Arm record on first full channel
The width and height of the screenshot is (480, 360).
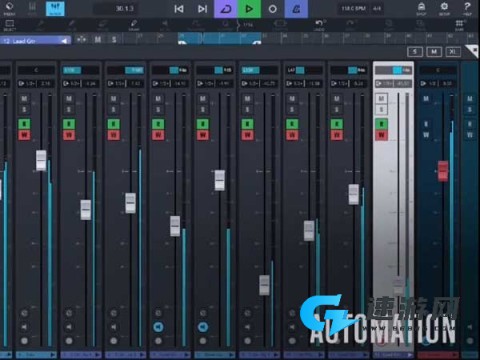pos(24,341)
